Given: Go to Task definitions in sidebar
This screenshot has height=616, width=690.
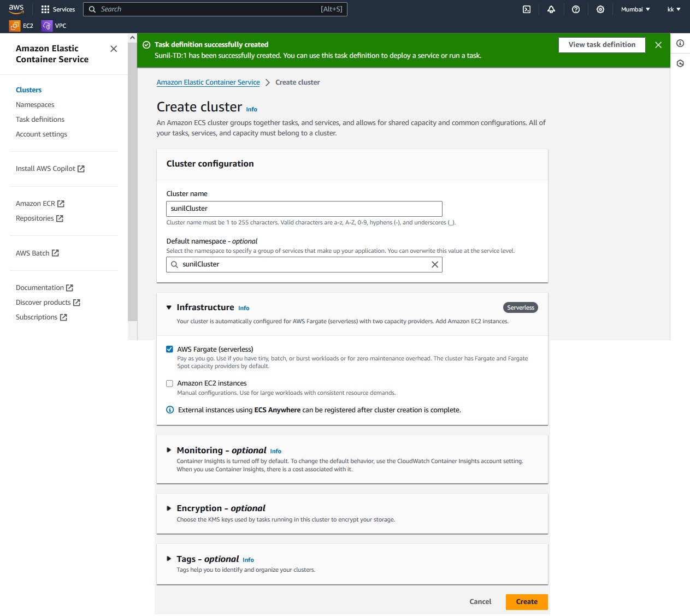Looking at the screenshot, I should tap(40, 120).
